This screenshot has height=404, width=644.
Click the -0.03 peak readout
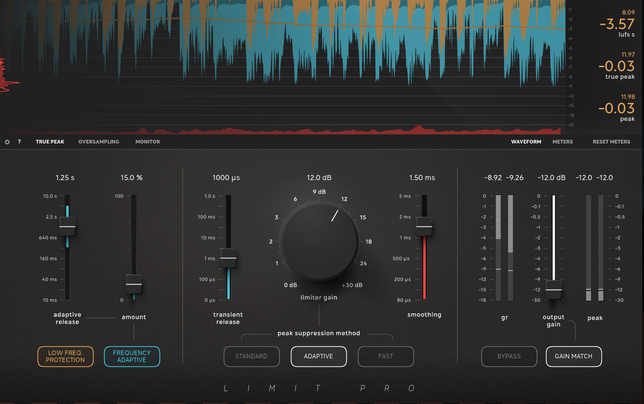(616, 108)
